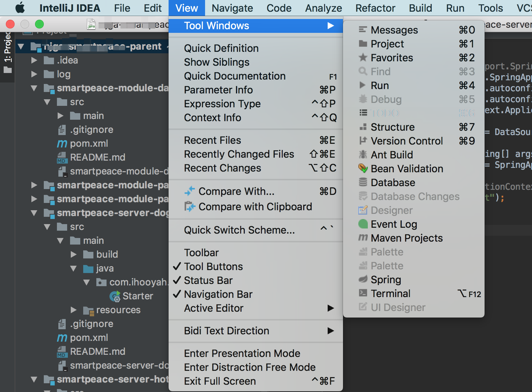The width and height of the screenshot is (532, 392).
Task: Select Enter Presentation Mode
Action: point(242,353)
